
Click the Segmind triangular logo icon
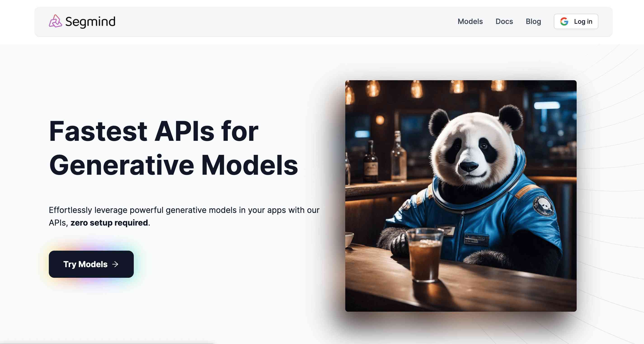[x=55, y=21]
